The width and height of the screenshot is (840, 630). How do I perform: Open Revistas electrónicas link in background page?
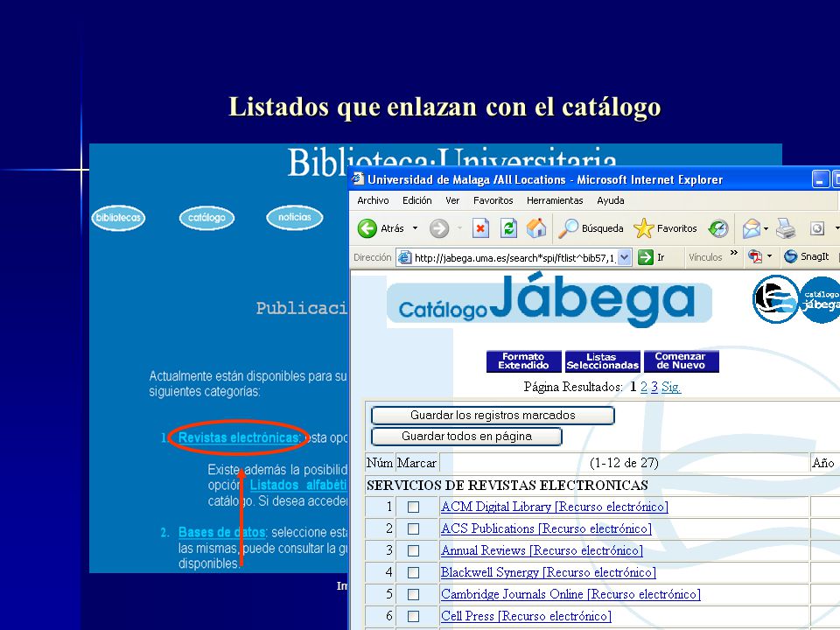coord(239,437)
